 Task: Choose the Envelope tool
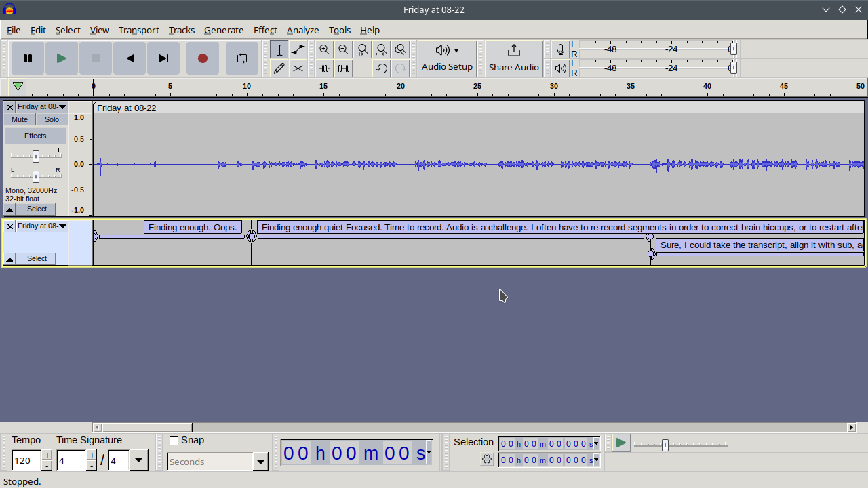coord(298,49)
